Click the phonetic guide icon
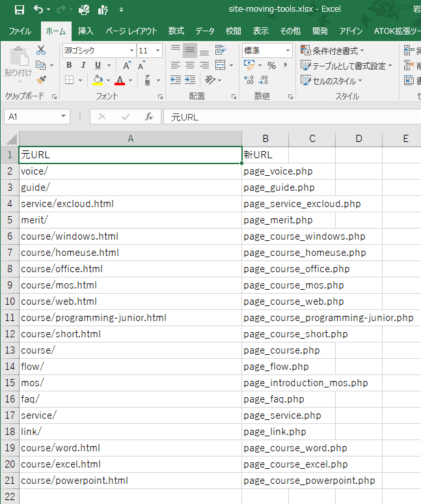 pyautogui.click(x=148, y=79)
